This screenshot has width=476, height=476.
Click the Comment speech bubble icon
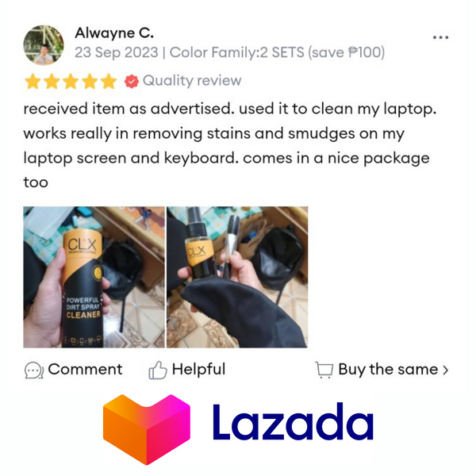point(33,370)
